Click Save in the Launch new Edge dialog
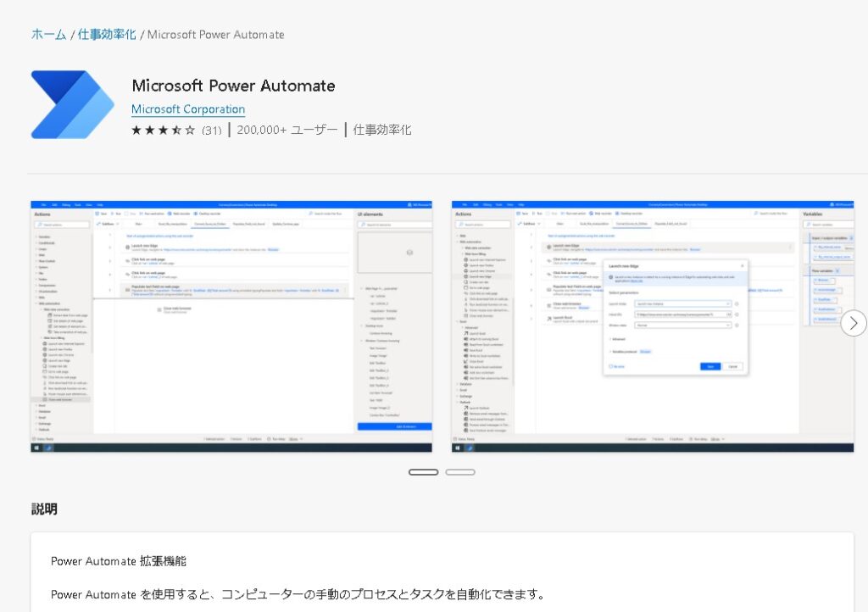This screenshot has height=612, width=868. point(710,366)
